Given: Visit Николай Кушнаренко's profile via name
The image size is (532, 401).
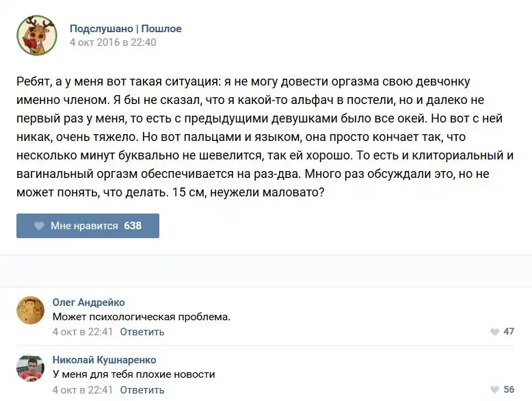Looking at the screenshot, I should coord(105,360).
